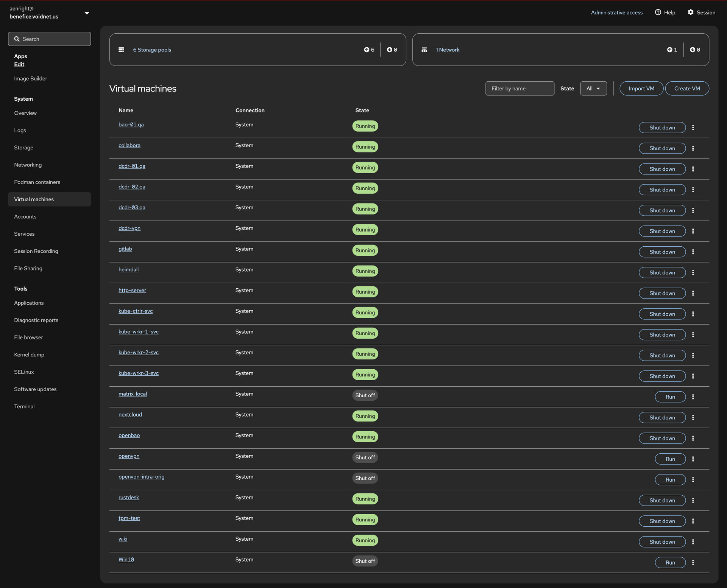Run the openvpn-intra-orig VM
The image size is (727, 588).
[670, 480]
